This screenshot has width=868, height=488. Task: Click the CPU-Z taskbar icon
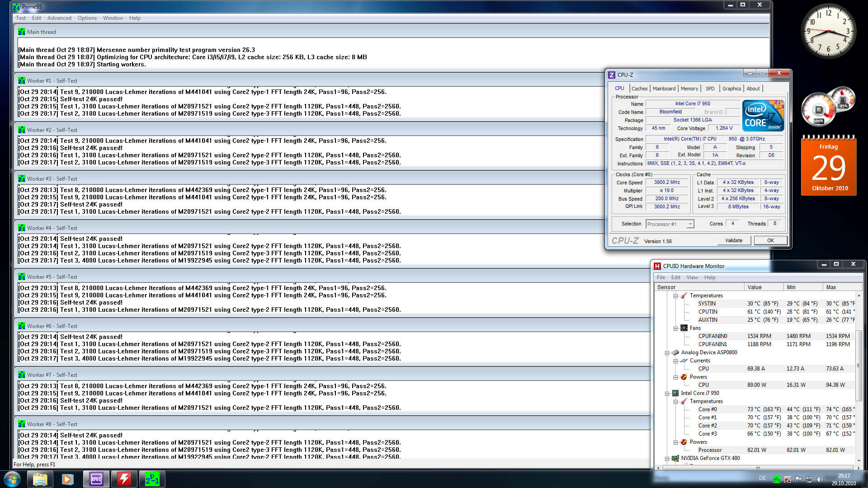(x=96, y=479)
